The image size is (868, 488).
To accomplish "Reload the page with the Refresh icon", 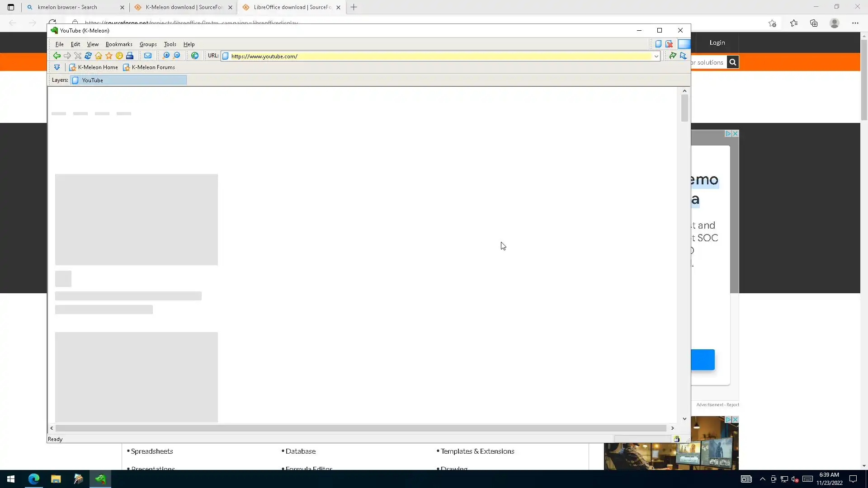I will click(88, 56).
